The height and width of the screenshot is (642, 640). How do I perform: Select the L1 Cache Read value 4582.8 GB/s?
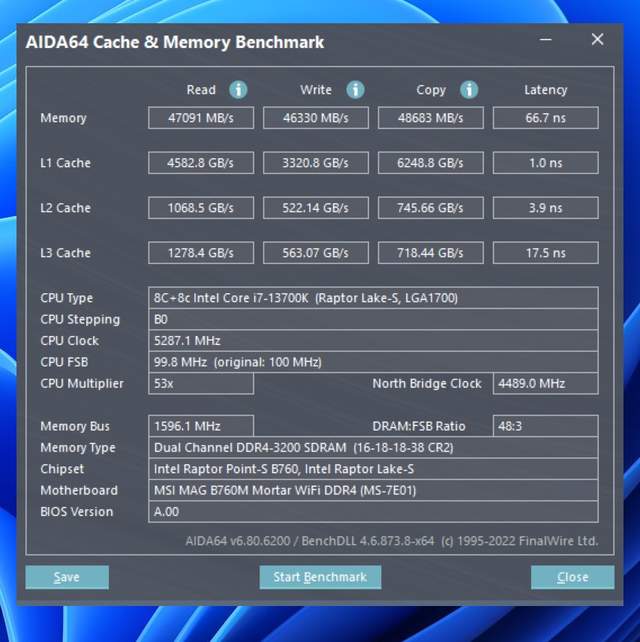tap(201, 163)
